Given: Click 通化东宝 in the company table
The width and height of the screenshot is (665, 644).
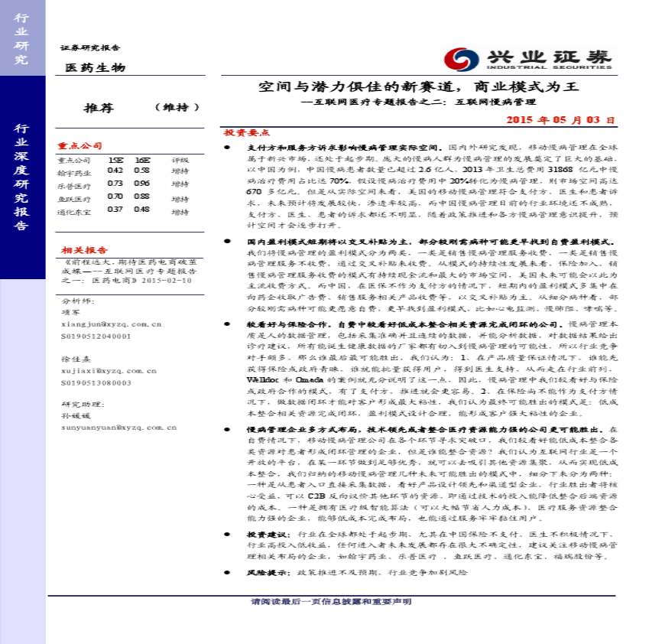Looking at the screenshot, I should 74,213.
